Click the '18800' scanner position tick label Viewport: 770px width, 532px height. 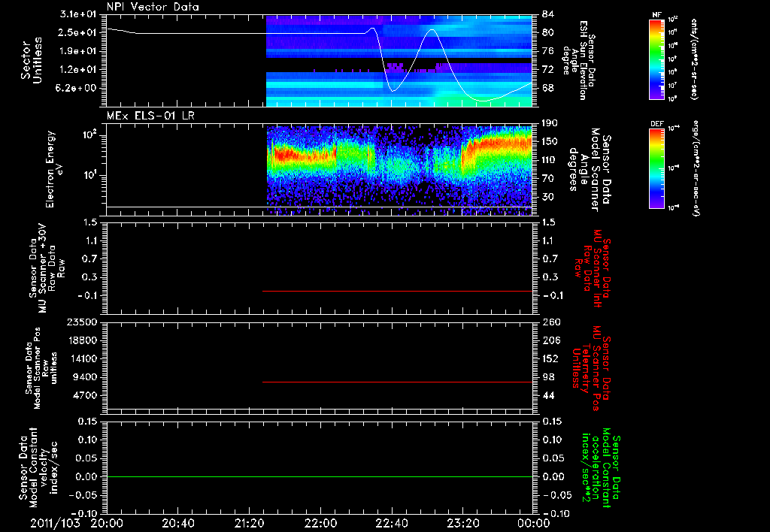[81, 340]
